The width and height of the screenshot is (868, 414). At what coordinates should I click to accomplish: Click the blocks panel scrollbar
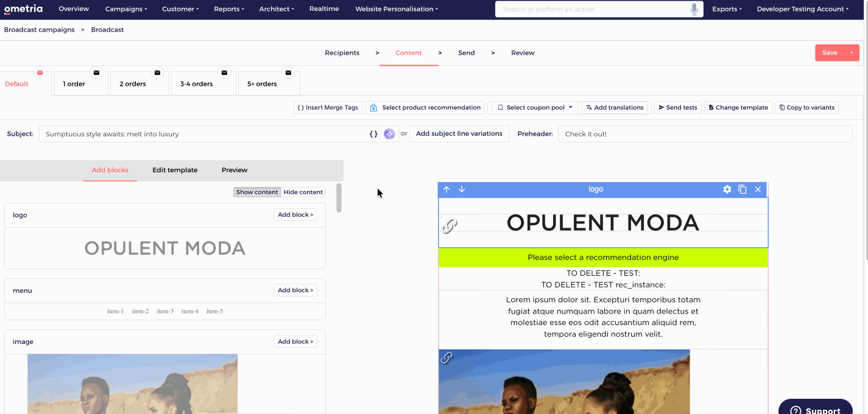(x=339, y=198)
